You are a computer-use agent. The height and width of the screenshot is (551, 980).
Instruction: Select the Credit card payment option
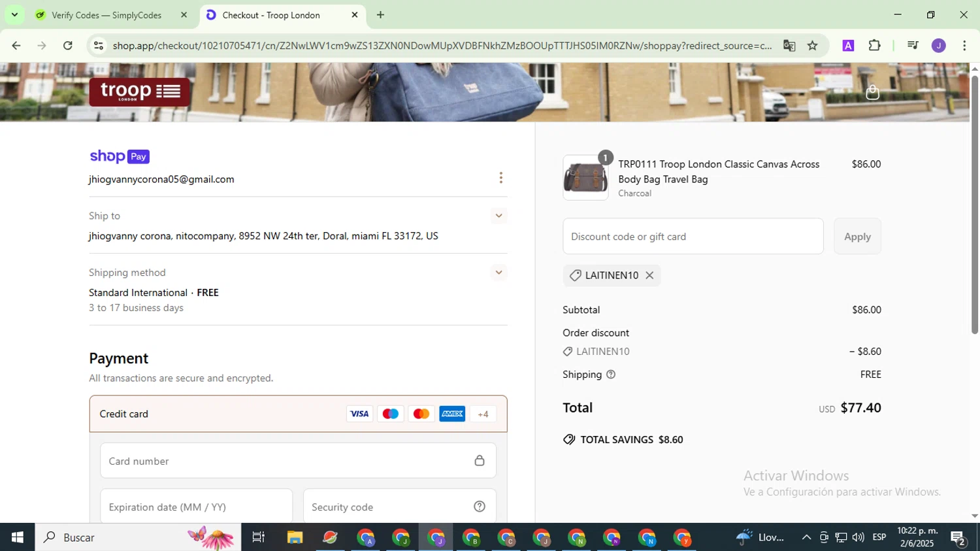tap(298, 414)
